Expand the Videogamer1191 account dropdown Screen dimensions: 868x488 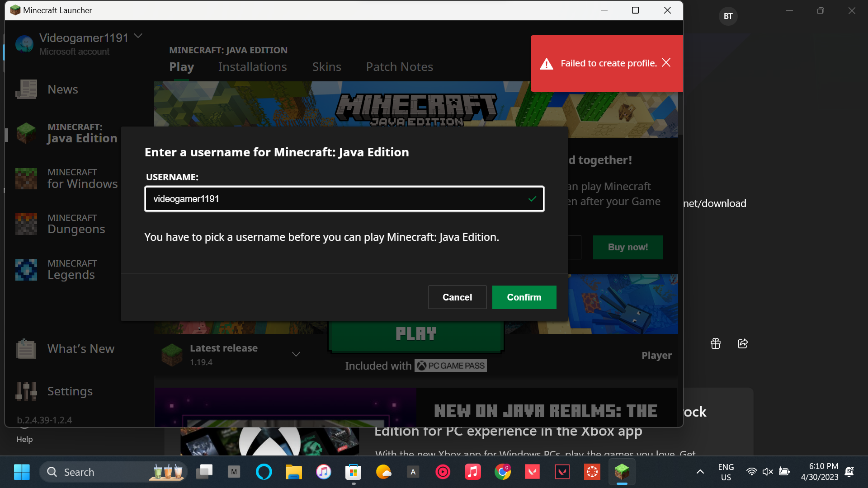[138, 36]
